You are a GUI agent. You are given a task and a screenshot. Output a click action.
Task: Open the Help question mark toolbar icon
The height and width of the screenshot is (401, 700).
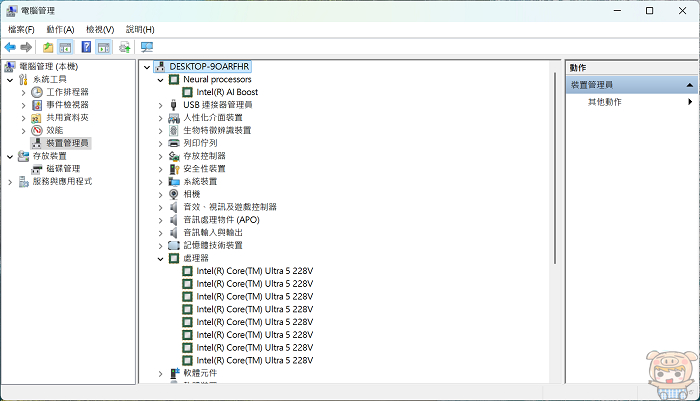pyautogui.click(x=86, y=47)
